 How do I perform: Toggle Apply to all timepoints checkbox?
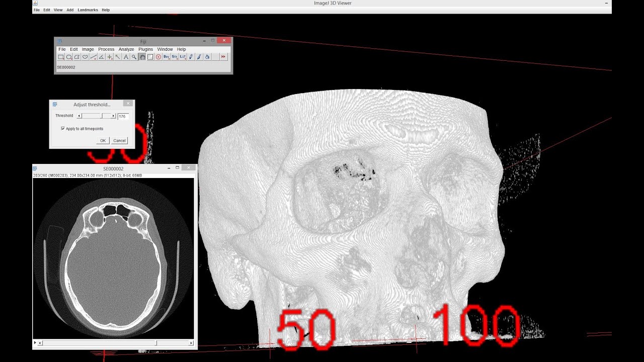63,129
